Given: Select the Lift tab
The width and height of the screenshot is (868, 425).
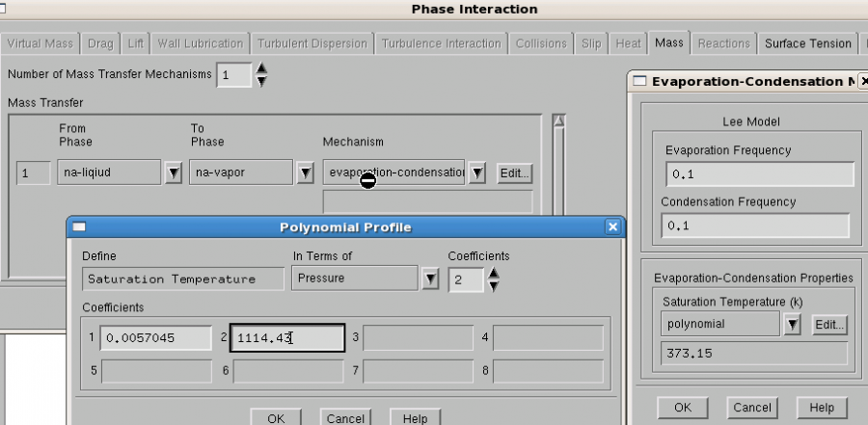Looking at the screenshot, I should coord(135,43).
